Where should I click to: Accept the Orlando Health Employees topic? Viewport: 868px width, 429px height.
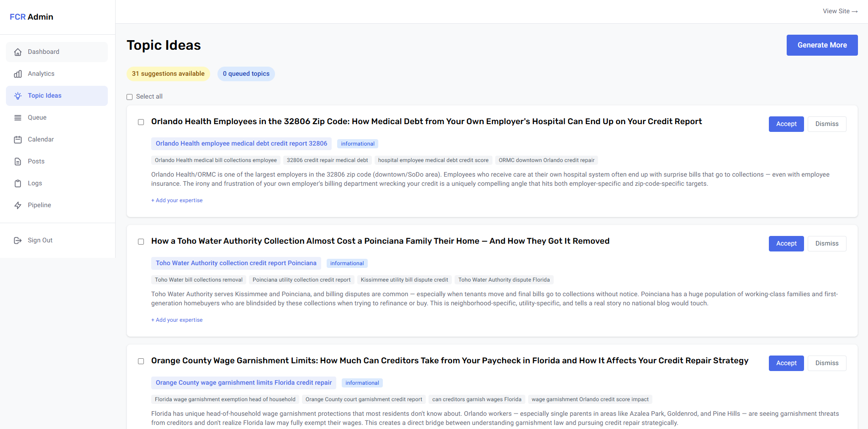[786, 124]
